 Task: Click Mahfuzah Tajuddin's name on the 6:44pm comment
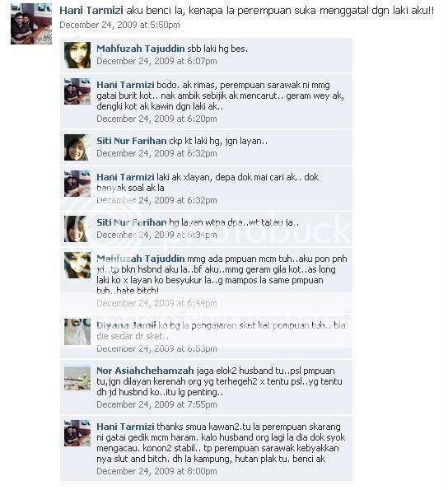coord(141,259)
